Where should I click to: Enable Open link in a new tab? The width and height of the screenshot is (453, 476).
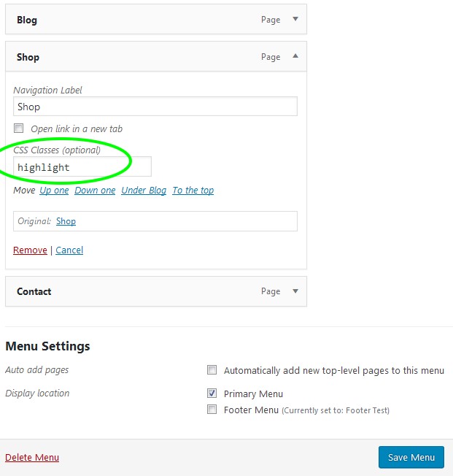[x=18, y=128]
